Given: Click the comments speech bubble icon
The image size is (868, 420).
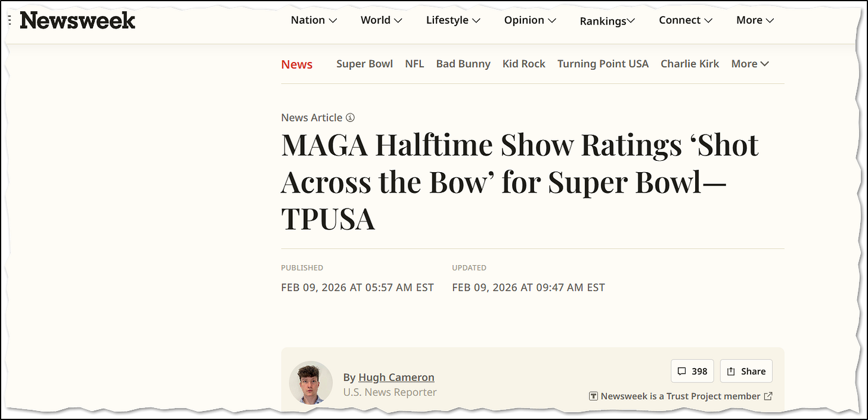Looking at the screenshot, I should pos(682,371).
